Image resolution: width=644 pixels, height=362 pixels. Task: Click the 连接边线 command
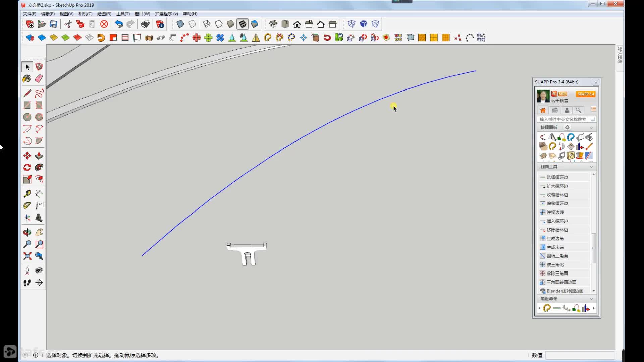click(x=564, y=212)
